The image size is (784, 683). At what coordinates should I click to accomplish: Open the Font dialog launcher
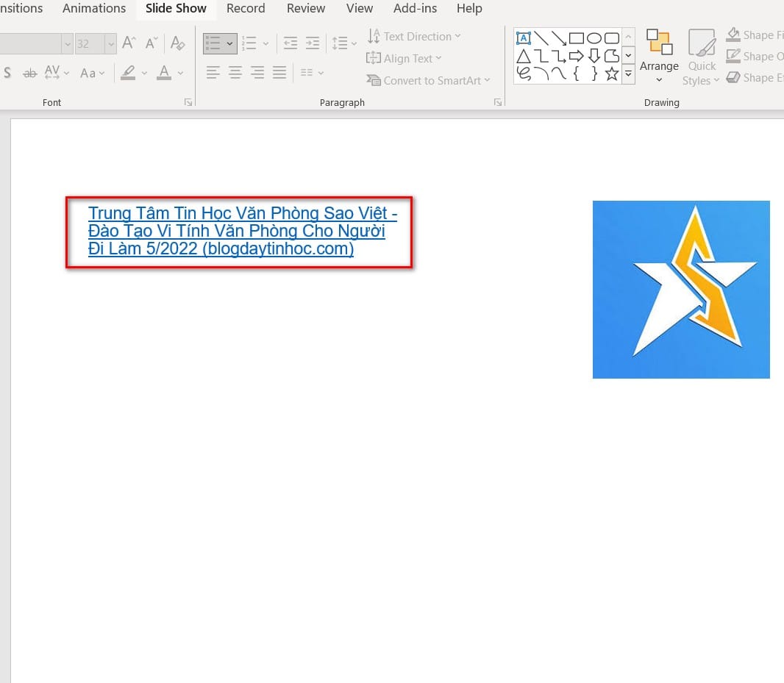tap(188, 102)
